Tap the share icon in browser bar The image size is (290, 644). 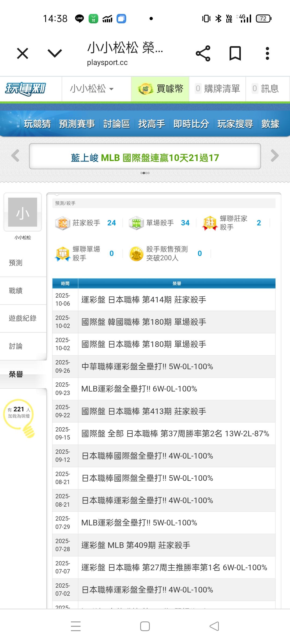click(203, 53)
